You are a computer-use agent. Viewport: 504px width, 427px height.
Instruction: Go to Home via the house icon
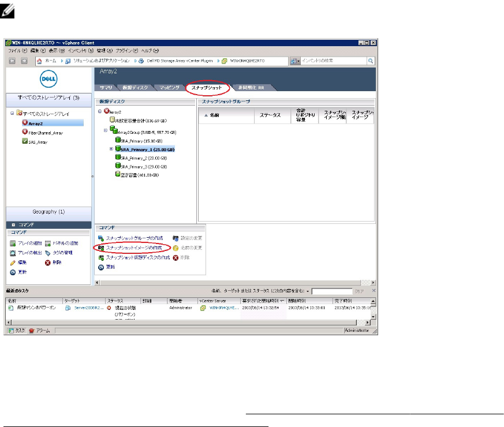click(39, 61)
